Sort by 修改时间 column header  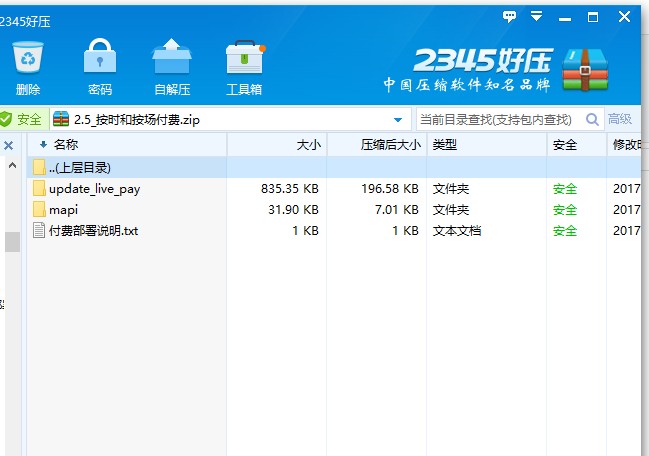click(624, 145)
